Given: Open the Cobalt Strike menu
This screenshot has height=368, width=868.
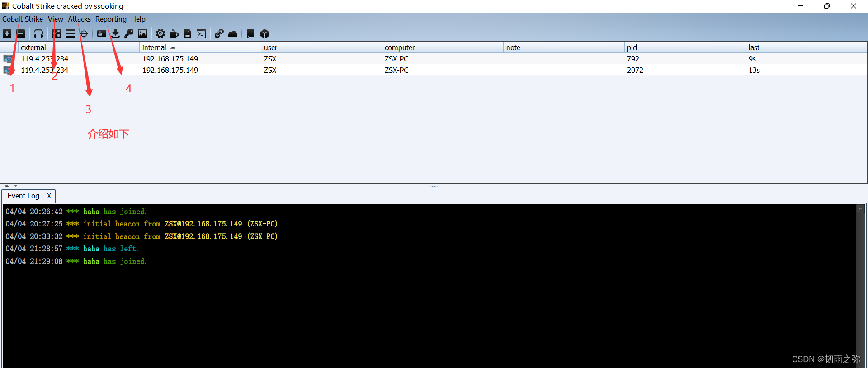Looking at the screenshot, I should (x=23, y=19).
